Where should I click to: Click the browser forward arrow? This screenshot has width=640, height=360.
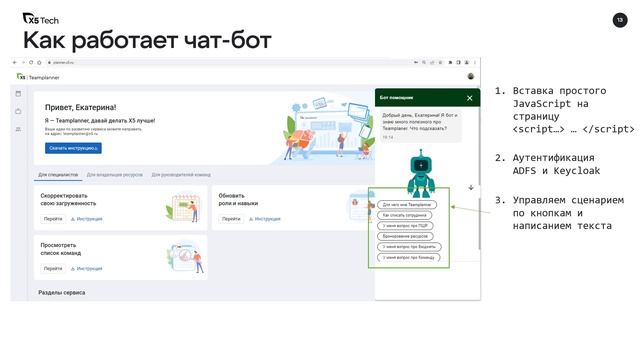point(23,62)
